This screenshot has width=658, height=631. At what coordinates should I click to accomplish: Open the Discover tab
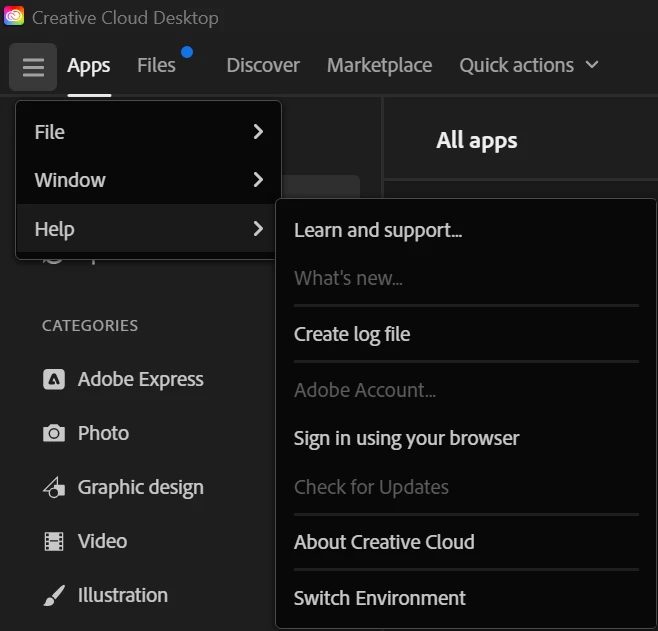[x=263, y=65]
